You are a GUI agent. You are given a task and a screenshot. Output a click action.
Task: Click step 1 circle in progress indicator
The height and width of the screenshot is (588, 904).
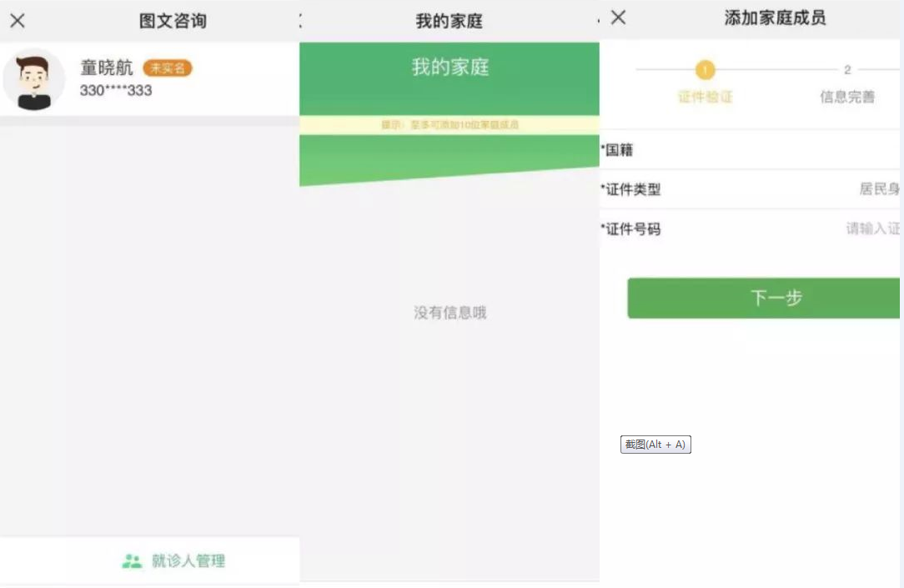[705, 70]
